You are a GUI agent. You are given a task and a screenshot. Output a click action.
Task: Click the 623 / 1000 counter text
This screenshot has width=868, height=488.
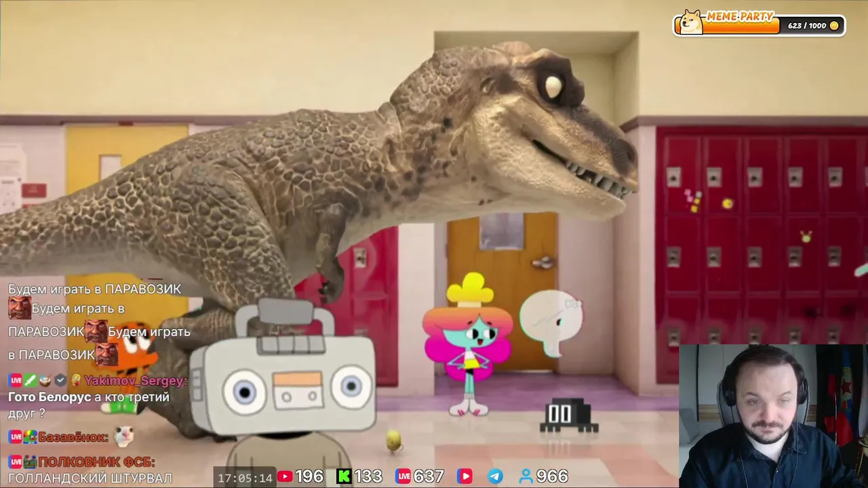click(807, 26)
